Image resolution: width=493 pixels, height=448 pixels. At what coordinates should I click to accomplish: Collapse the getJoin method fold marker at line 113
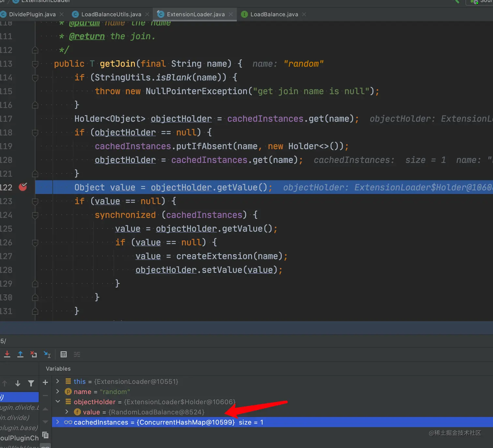(x=35, y=64)
